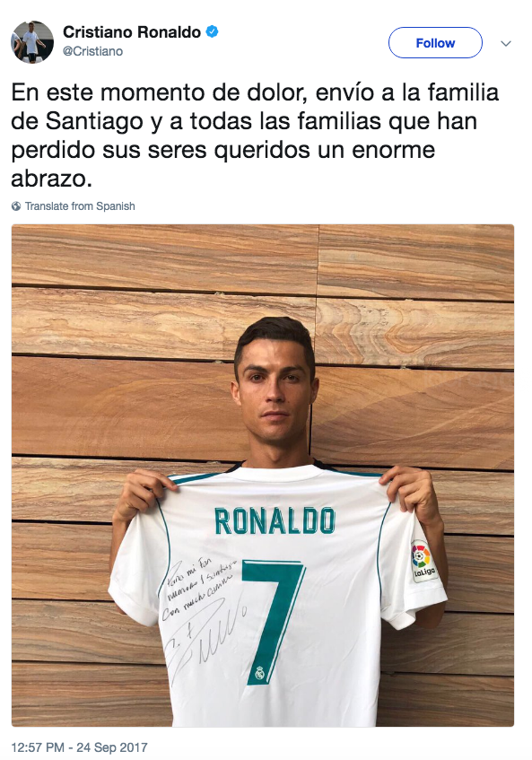Translate the tweet from Spanish
Image resolution: width=532 pixels, height=760 pixels.
coord(80,206)
